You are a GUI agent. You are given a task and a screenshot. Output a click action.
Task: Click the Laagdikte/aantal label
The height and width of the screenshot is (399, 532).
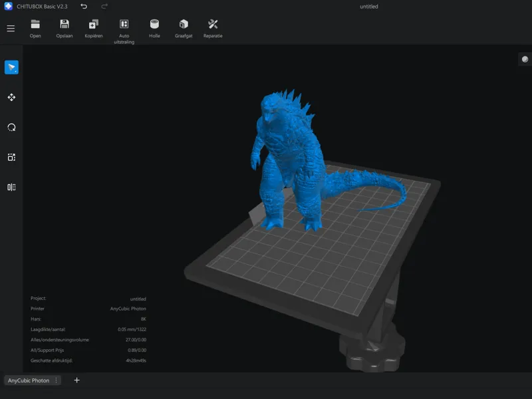point(48,329)
